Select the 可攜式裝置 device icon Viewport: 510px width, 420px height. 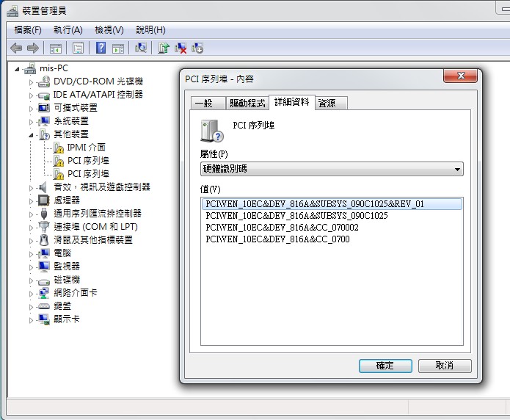pyautogui.click(x=44, y=108)
